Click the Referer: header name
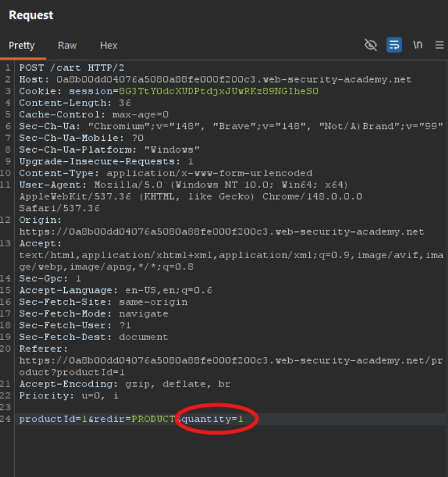Screen dimensions: 448x477 (43, 349)
